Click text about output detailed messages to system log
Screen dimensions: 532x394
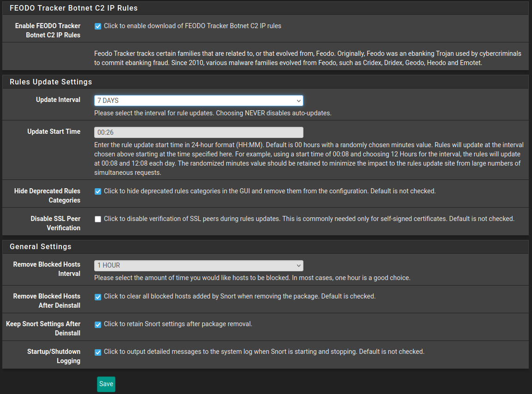(264, 352)
